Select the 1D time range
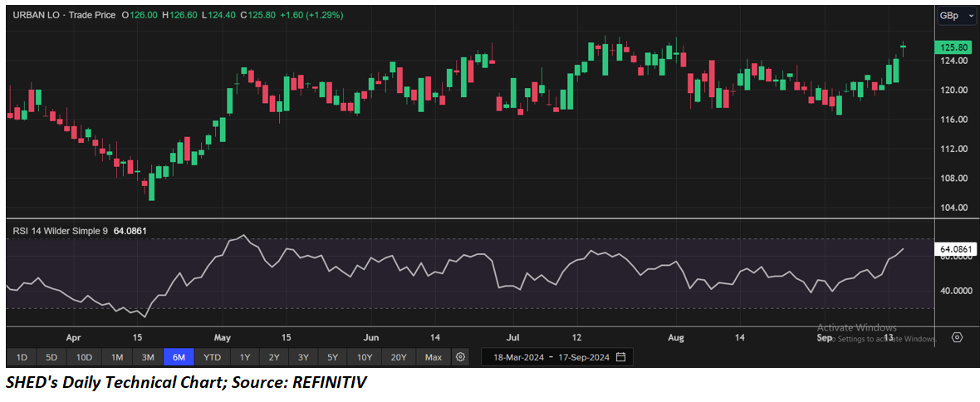The width and height of the screenshot is (980, 402). pyautogui.click(x=22, y=358)
